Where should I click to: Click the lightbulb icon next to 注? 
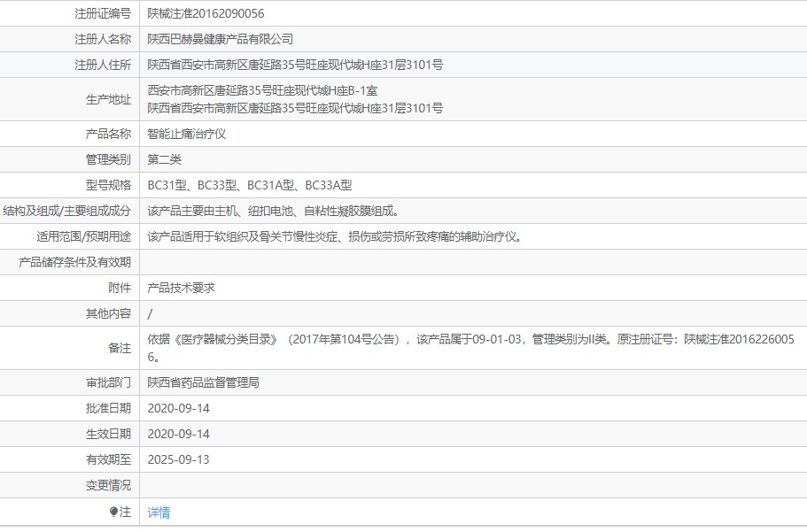tap(113, 512)
